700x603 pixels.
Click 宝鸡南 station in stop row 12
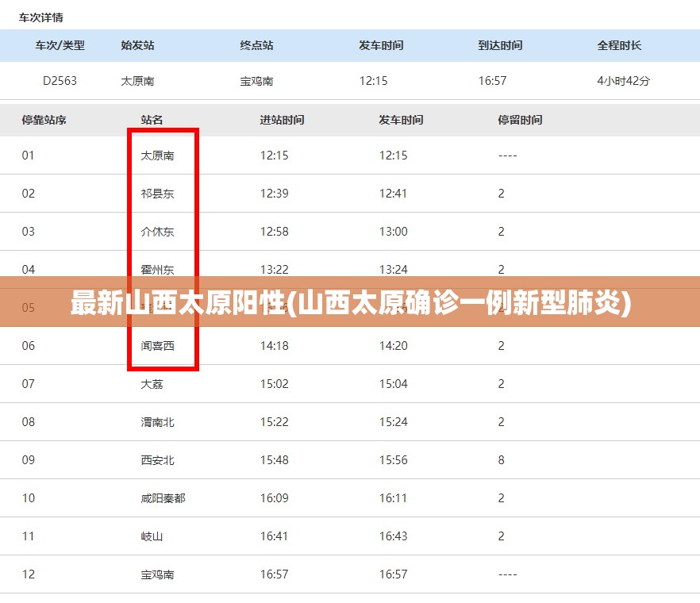[157, 574]
